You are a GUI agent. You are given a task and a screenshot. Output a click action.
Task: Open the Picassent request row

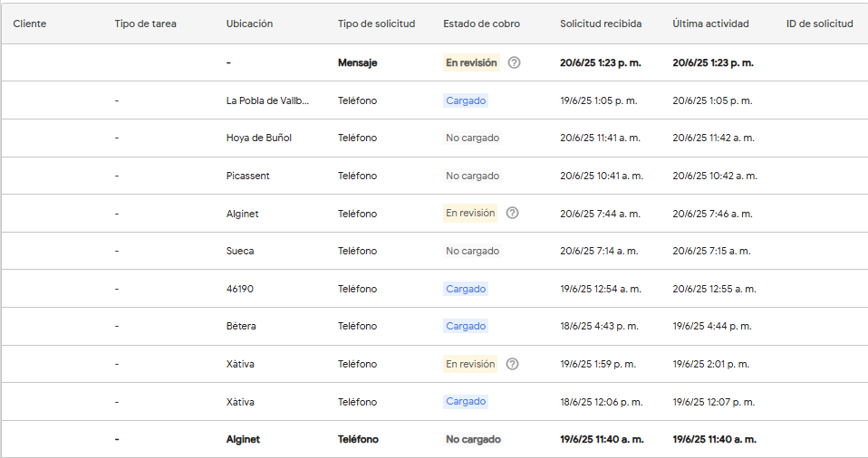click(x=435, y=176)
